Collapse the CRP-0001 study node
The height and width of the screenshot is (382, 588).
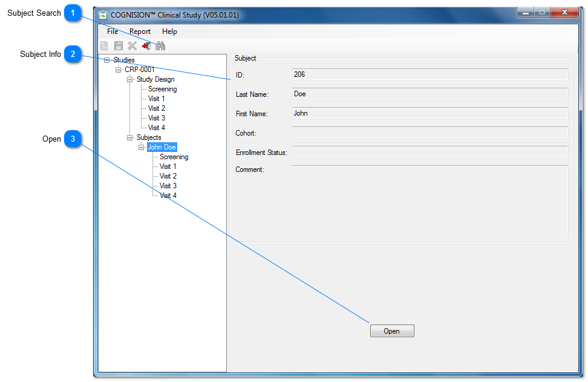pyautogui.click(x=119, y=70)
